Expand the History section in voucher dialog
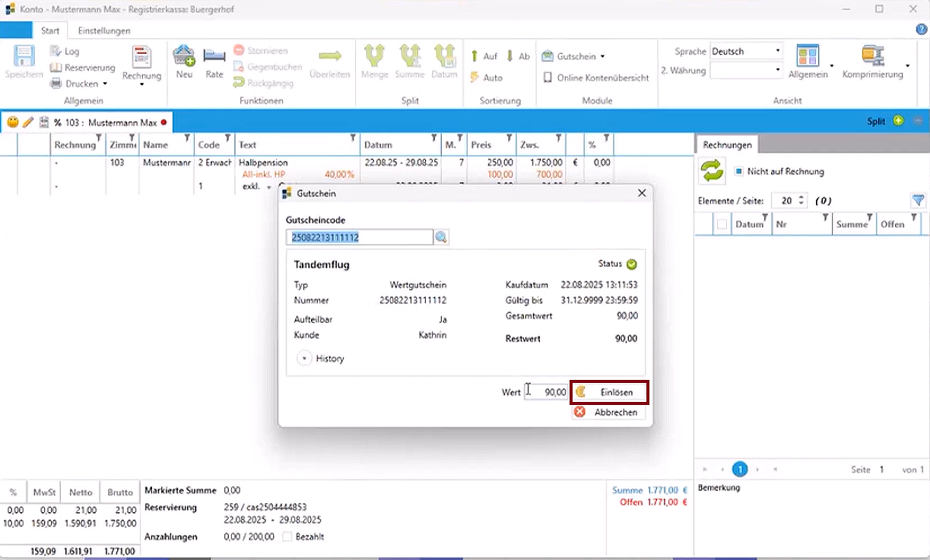930x560 pixels. [305, 359]
